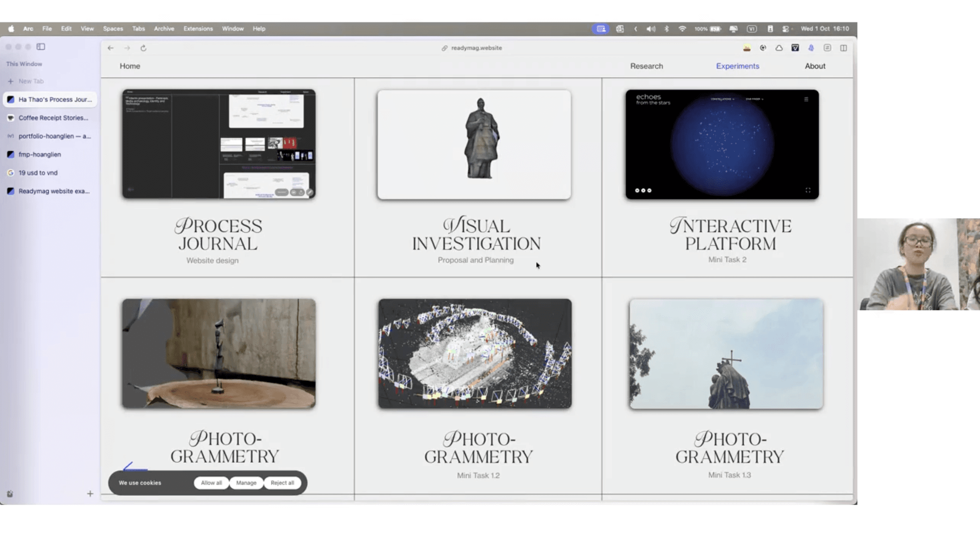The image size is (980, 549).
Task: Open split view icon in toolbar
Action: pos(843,48)
